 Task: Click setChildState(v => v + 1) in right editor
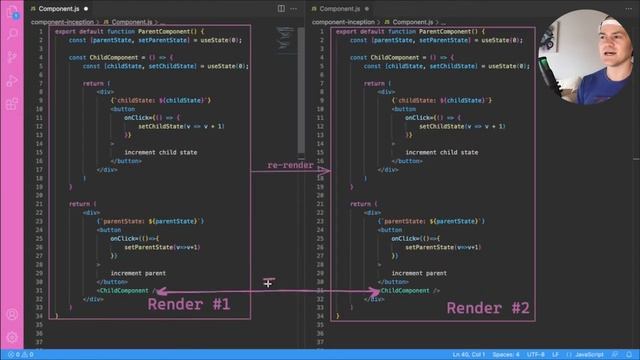(x=462, y=127)
